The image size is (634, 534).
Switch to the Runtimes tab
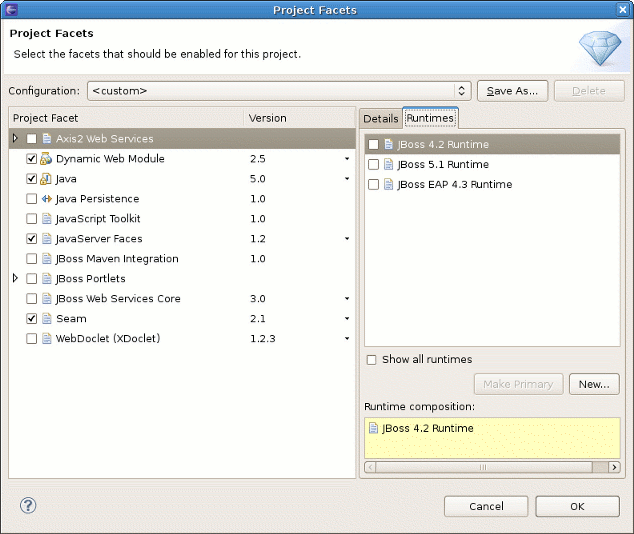click(430, 118)
